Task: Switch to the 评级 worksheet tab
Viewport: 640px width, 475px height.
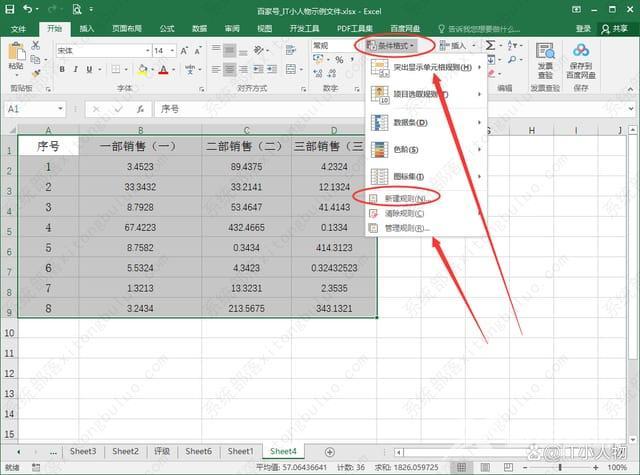Action: click(x=162, y=451)
